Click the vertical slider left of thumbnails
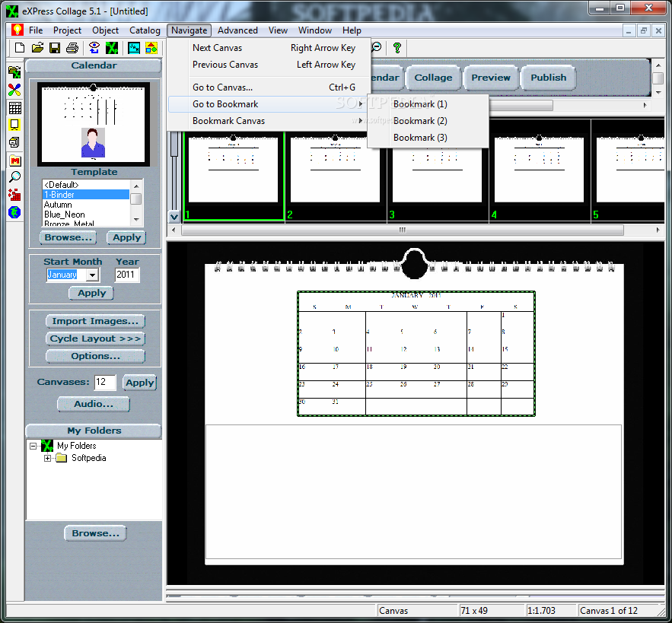 tap(174, 144)
